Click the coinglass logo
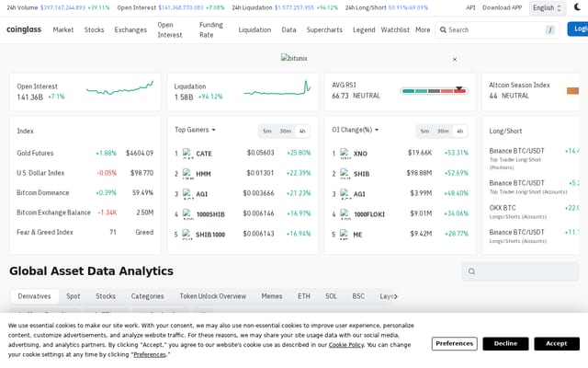 [x=24, y=29]
